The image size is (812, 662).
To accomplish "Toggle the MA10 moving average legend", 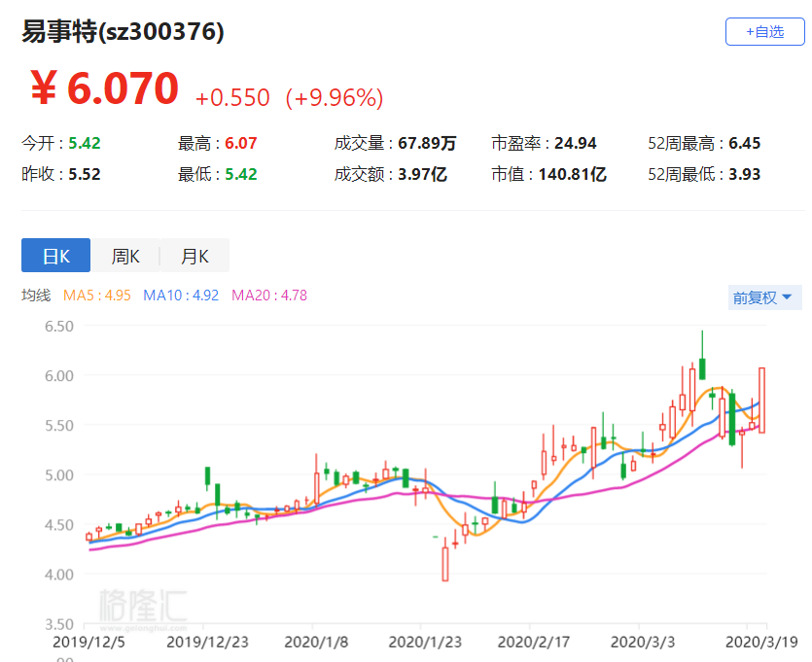I will click(x=181, y=295).
